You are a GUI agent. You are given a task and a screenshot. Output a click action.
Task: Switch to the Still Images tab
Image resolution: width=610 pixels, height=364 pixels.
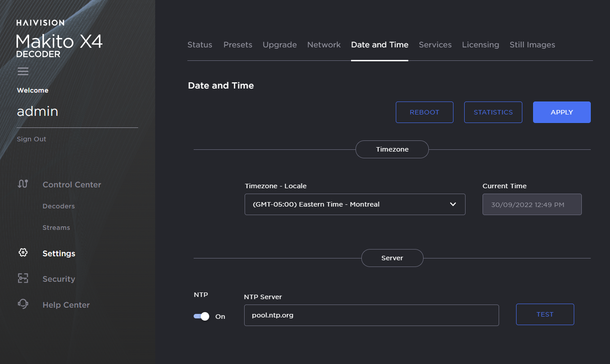click(x=532, y=45)
